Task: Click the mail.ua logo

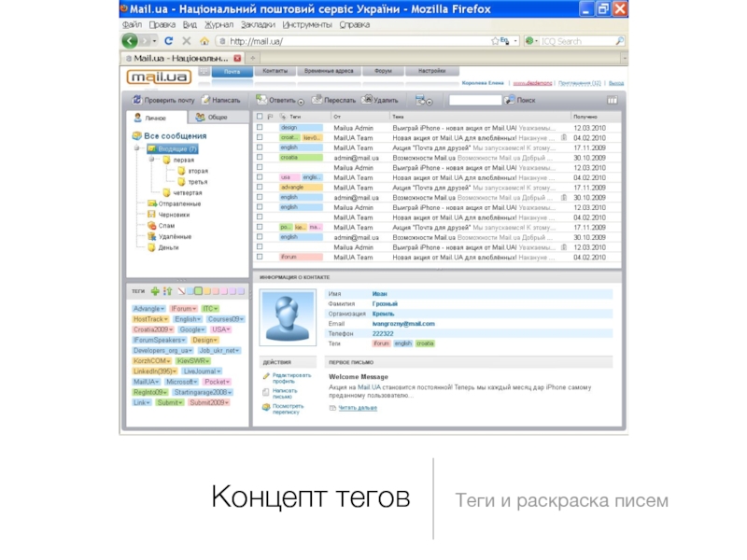Action: [159, 77]
